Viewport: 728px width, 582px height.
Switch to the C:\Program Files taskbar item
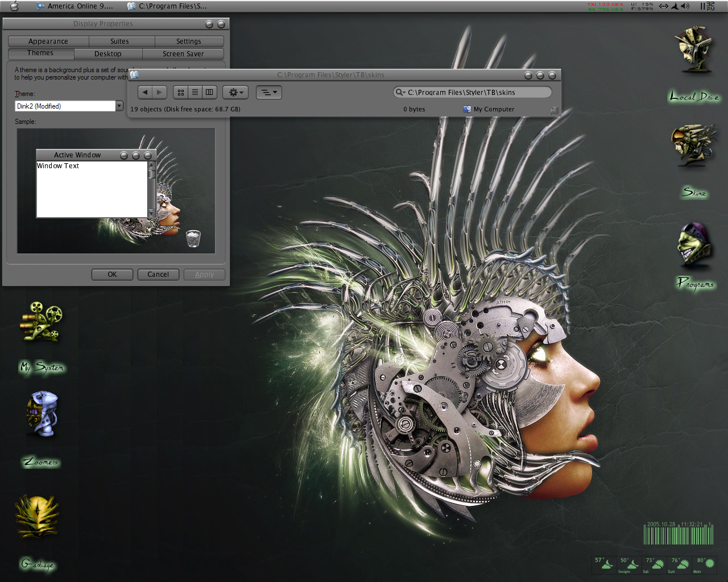tap(168, 6)
